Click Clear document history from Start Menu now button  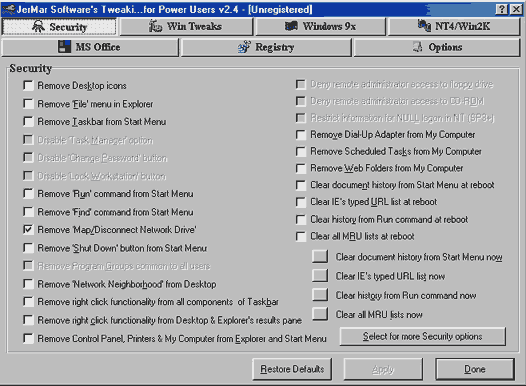320,256
